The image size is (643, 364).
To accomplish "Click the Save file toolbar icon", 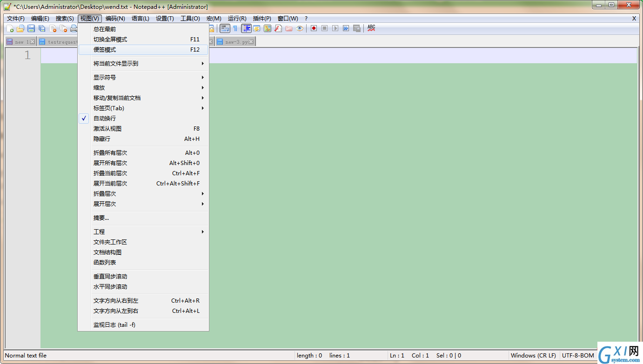I will 31,28.
